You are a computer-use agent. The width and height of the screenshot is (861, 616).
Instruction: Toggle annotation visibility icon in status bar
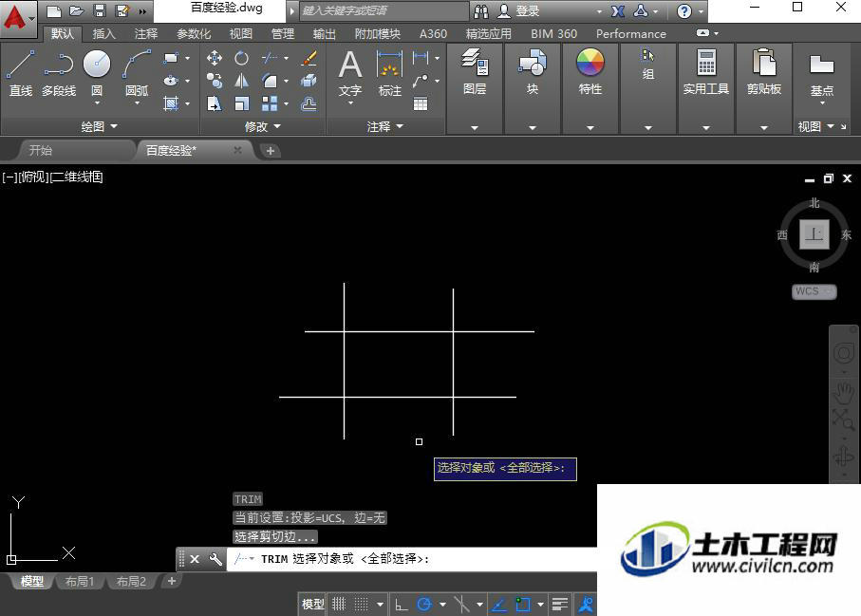[x=586, y=605]
